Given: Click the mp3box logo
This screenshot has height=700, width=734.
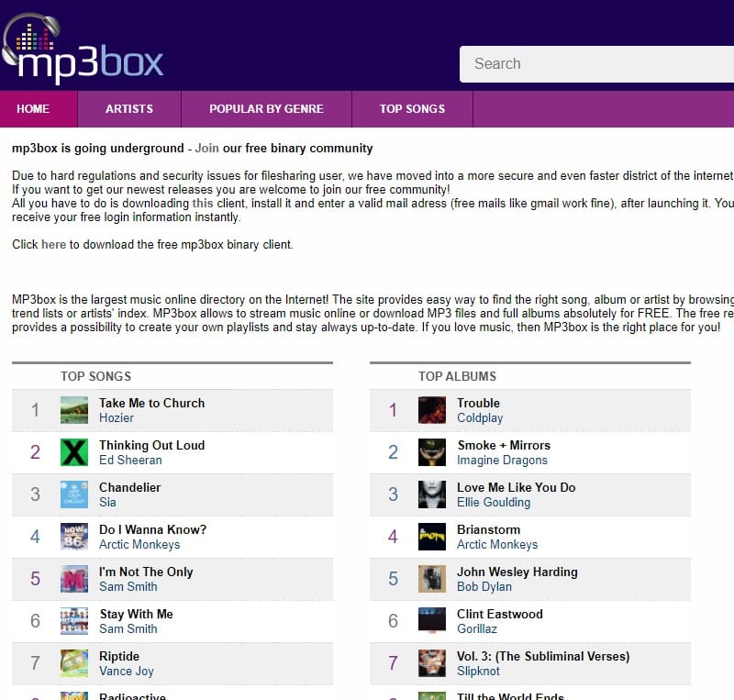Looking at the screenshot, I should pos(83,49).
